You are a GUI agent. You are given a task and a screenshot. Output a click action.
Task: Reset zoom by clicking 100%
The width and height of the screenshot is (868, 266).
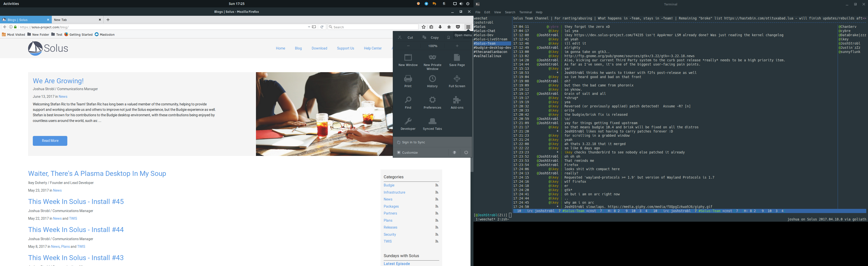[x=433, y=46]
